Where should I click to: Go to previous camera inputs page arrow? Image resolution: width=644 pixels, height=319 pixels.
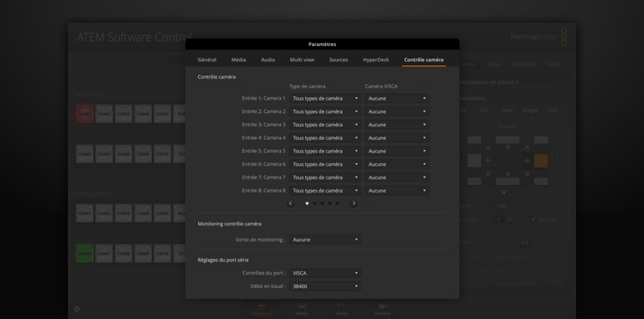point(290,203)
